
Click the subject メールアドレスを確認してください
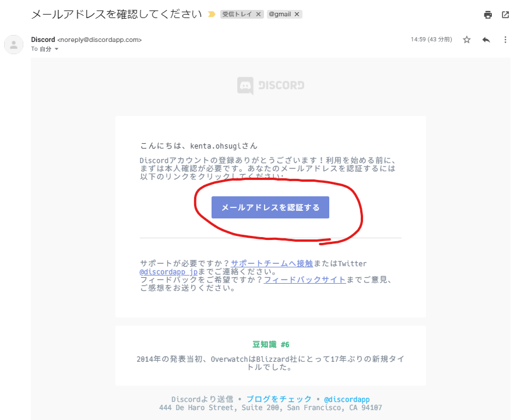[117, 15]
